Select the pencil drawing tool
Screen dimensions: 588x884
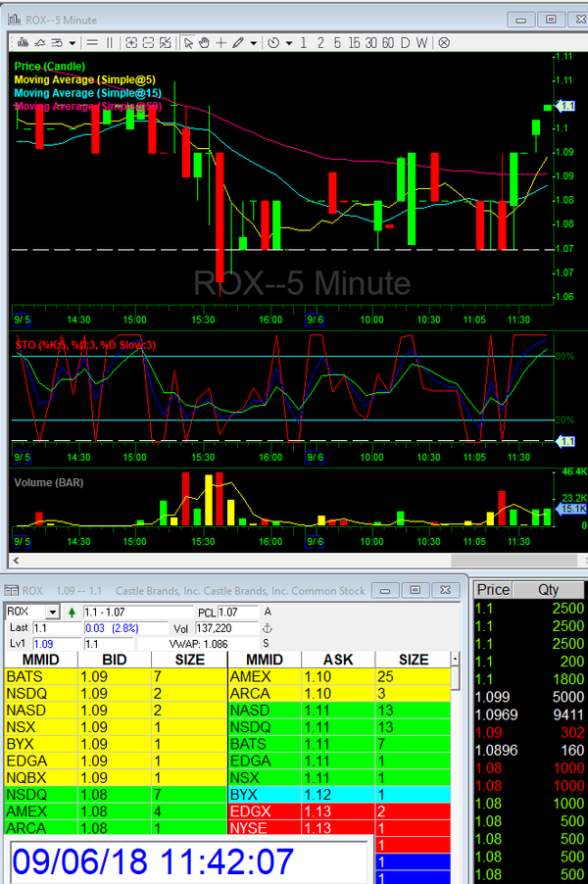pyautogui.click(x=238, y=42)
